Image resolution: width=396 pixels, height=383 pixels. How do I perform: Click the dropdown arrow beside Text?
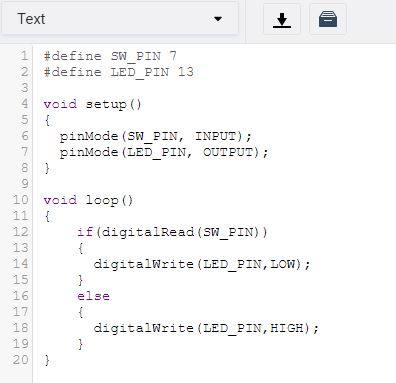tap(218, 19)
